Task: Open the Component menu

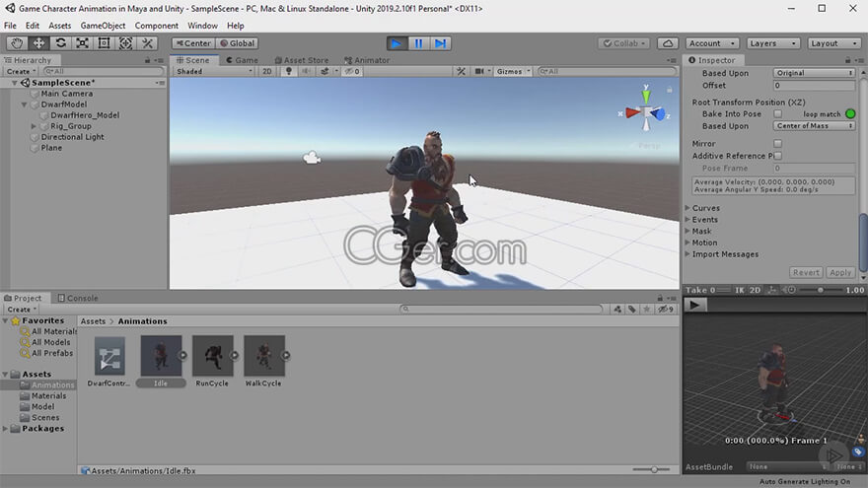Action: tap(157, 26)
